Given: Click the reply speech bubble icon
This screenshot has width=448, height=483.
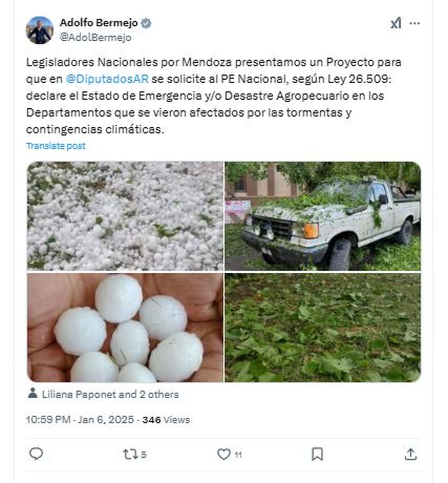Looking at the screenshot, I should (36, 454).
